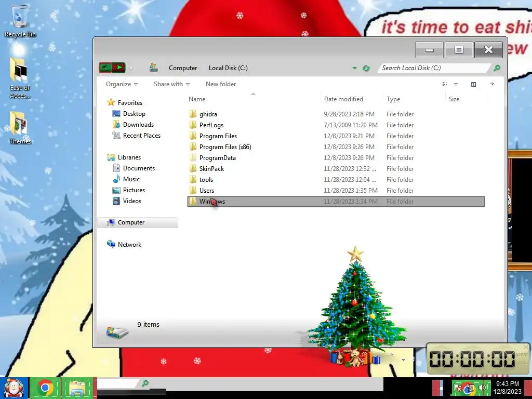The height and width of the screenshot is (399, 532).
Task: Sort by the Name column header
Action: click(197, 99)
